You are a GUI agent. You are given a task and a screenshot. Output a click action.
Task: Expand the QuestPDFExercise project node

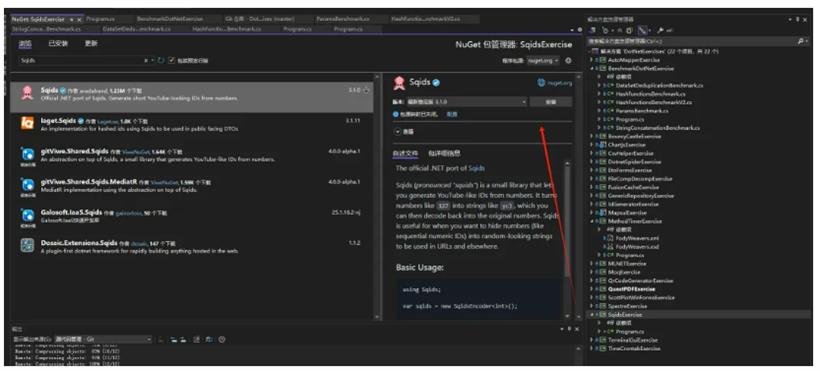point(591,289)
